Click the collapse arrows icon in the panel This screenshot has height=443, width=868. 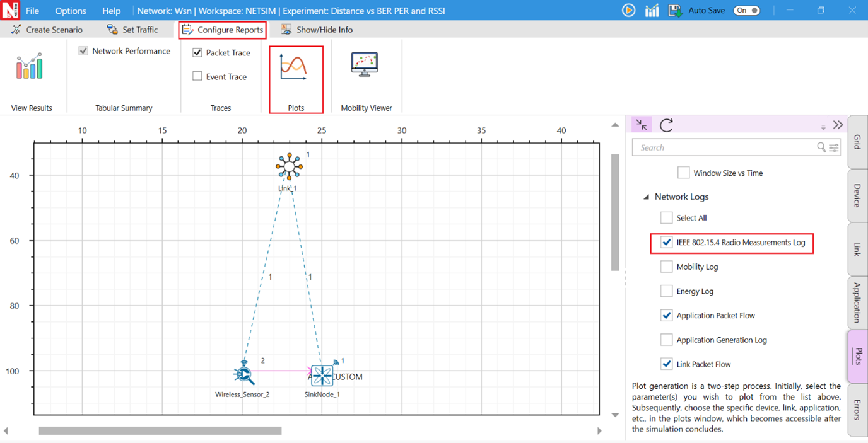coord(642,125)
